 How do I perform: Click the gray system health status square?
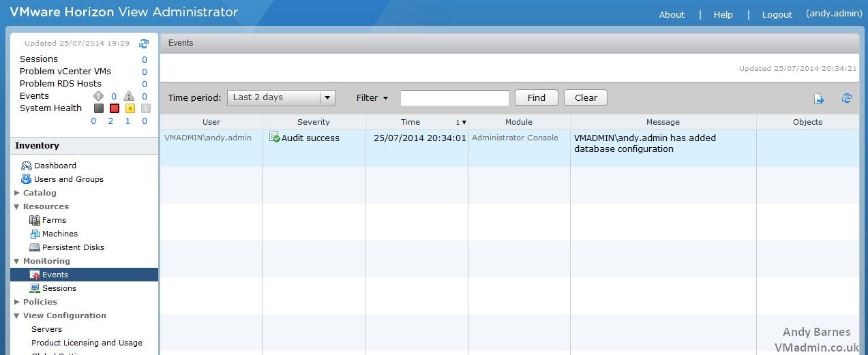(x=99, y=108)
